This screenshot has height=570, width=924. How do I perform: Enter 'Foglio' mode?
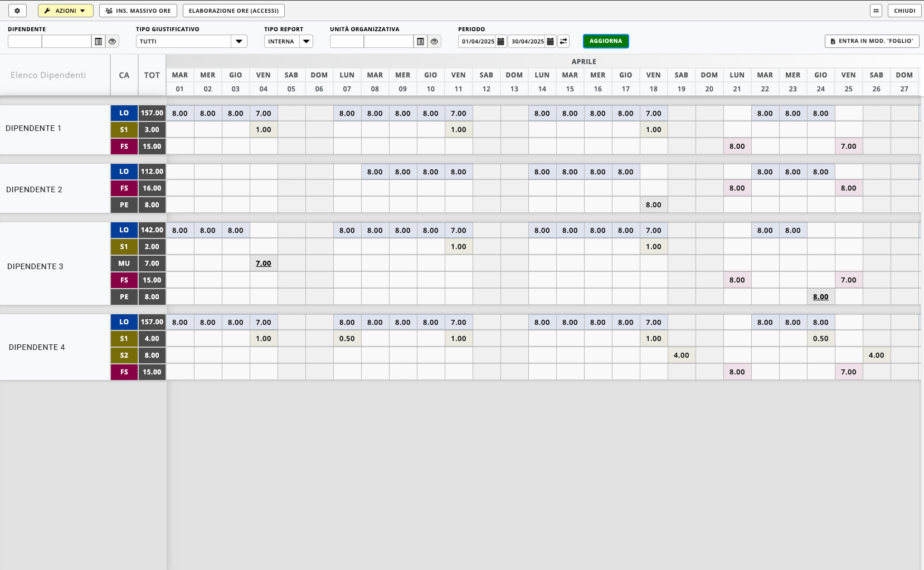coord(872,41)
